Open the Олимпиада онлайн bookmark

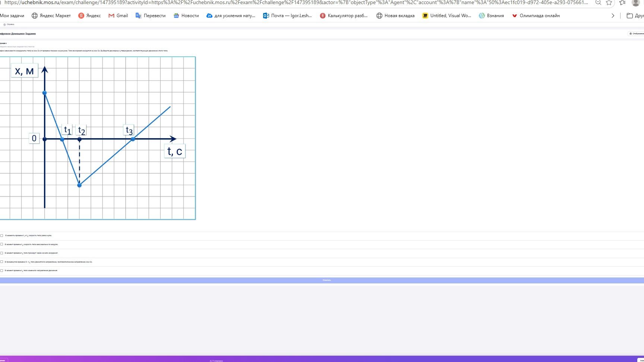[x=536, y=16]
